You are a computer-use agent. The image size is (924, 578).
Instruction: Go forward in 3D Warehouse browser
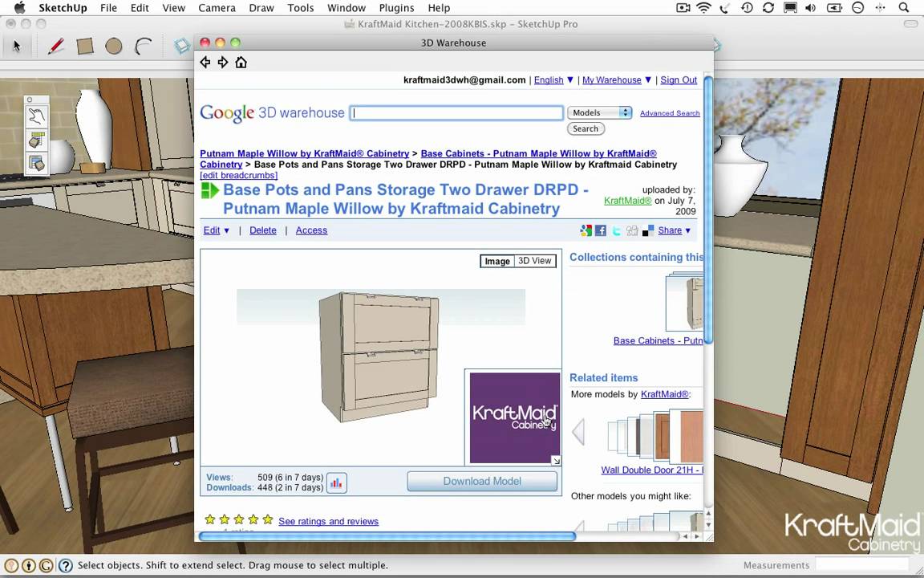(x=223, y=62)
